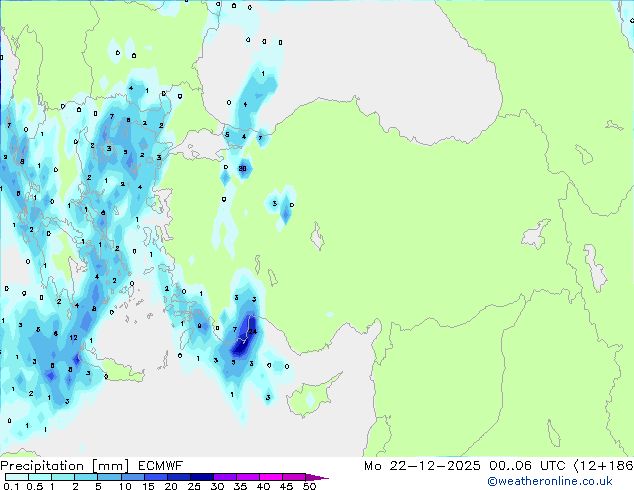Image resolution: width=634 pixels, height=490 pixels.
Task: Click the '15' legend scale value
Action: (x=148, y=486)
